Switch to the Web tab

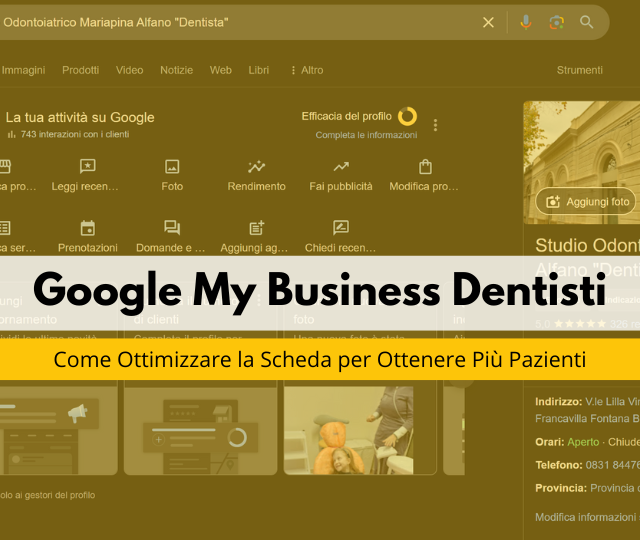(221, 70)
